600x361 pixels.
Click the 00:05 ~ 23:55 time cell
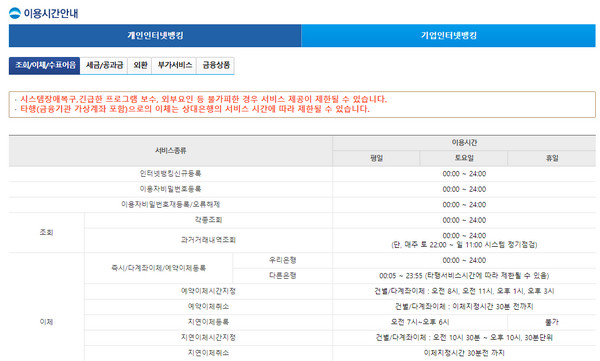(x=464, y=276)
